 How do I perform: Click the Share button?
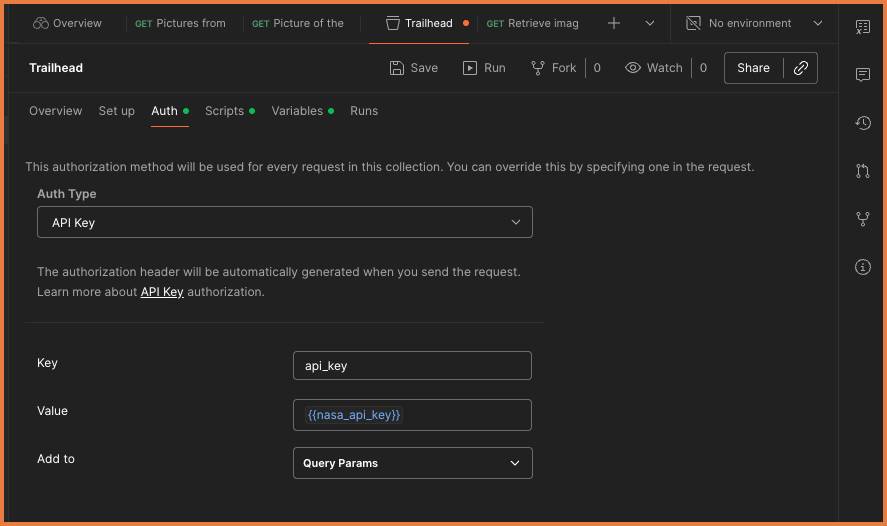pos(753,68)
